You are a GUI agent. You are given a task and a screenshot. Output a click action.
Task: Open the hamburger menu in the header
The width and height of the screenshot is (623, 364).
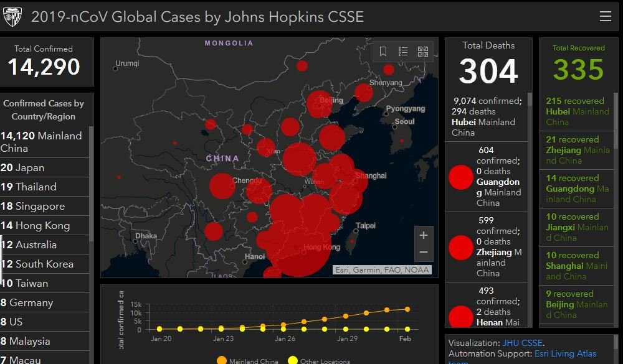605,16
